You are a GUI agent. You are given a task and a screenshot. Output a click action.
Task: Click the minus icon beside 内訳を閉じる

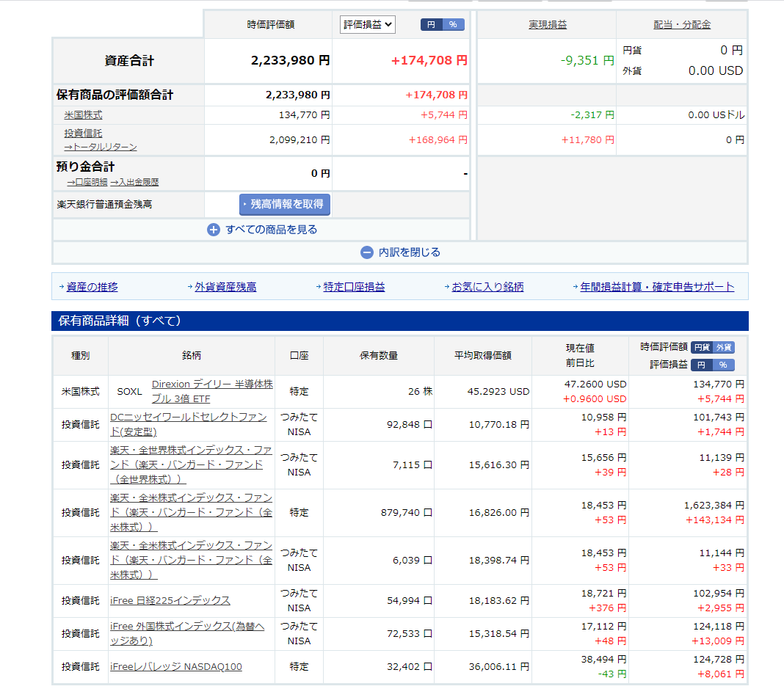(367, 252)
